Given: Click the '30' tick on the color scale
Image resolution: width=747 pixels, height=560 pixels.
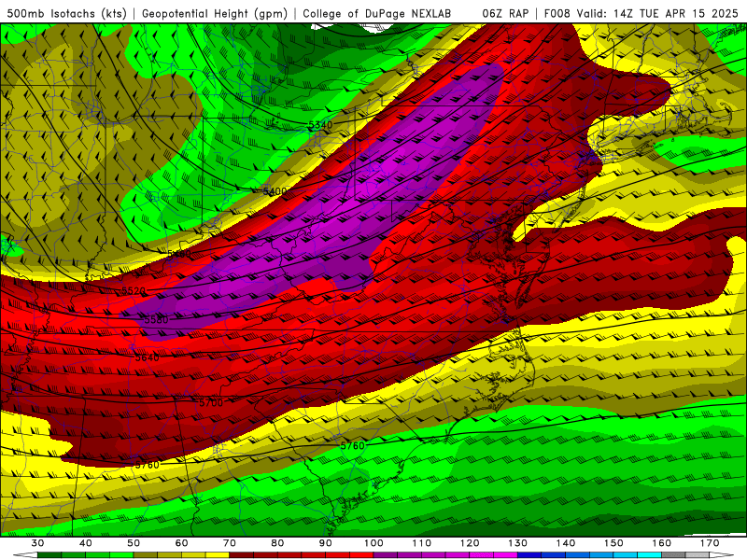Looking at the screenshot, I should tap(37, 543).
